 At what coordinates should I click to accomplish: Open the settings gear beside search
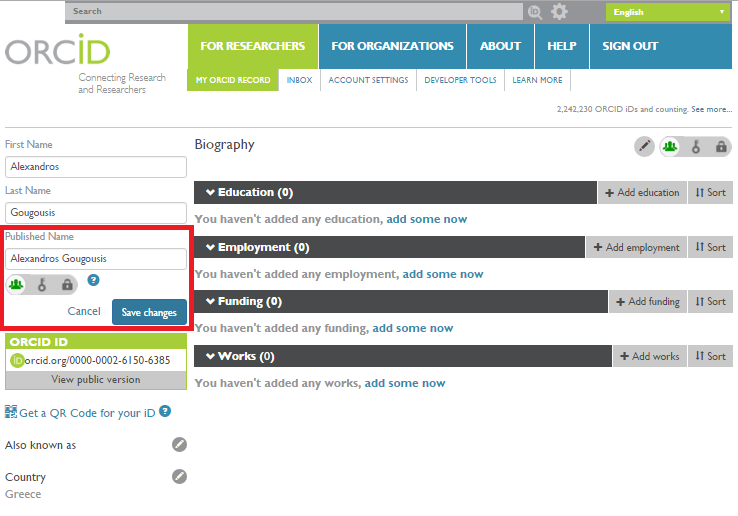coord(559,12)
